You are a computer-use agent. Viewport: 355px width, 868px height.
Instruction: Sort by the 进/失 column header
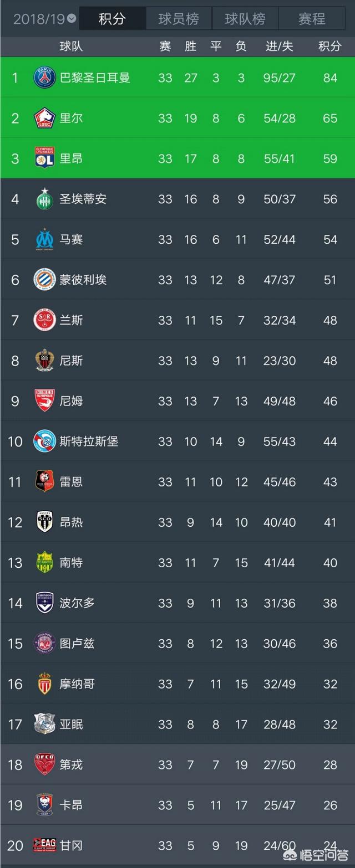pyautogui.click(x=279, y=47)
